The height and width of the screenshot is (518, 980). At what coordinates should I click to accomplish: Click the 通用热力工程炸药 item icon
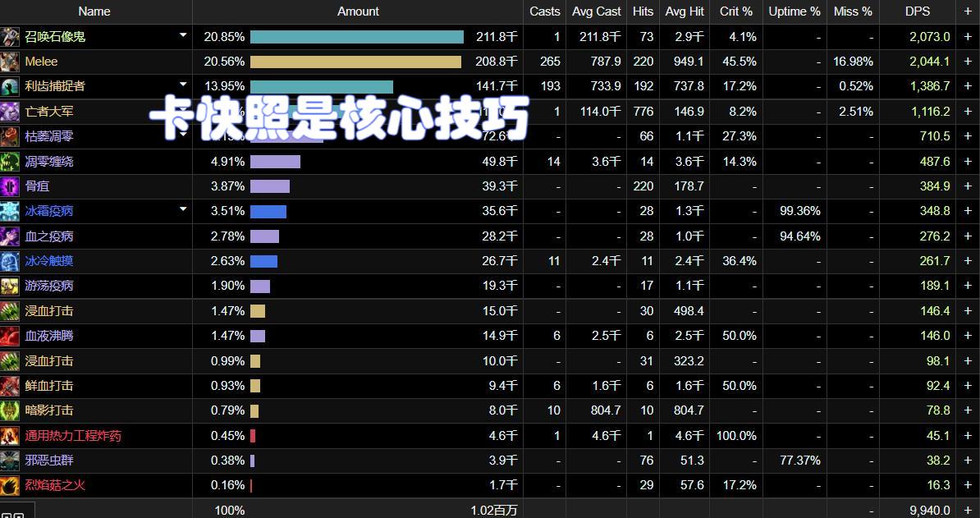10,436
